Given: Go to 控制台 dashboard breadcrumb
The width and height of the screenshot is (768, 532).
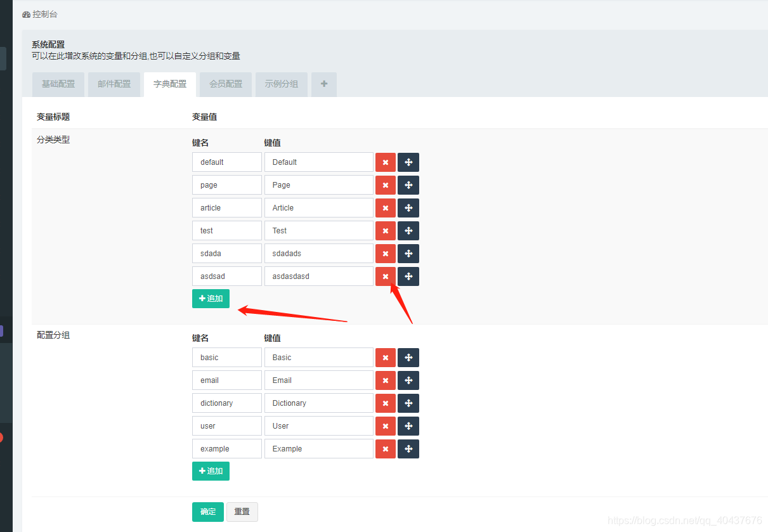Looking at the screenshot, I should click(x=40, y=14).
